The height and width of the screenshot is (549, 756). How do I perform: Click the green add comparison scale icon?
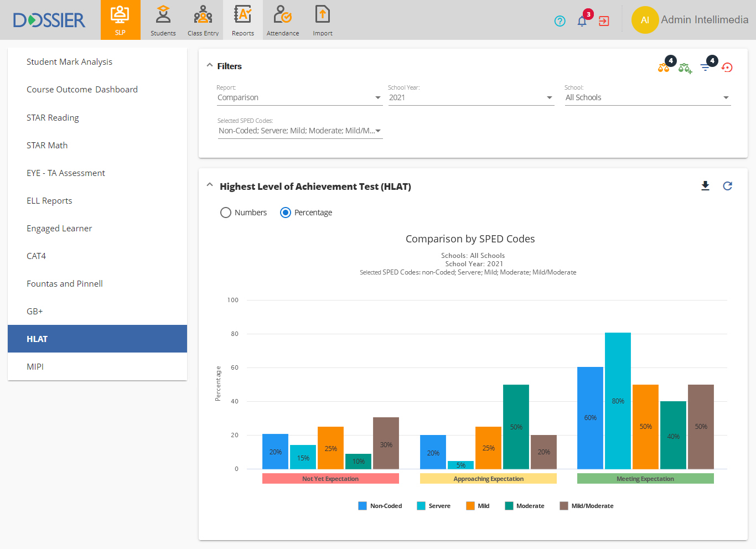(685, 68)
